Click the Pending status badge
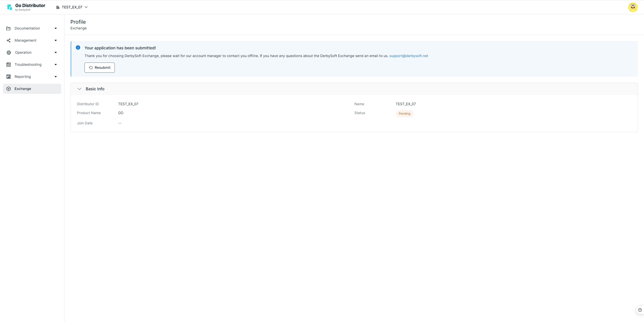This screenshot has height=322, width=644. pos(404,114)
